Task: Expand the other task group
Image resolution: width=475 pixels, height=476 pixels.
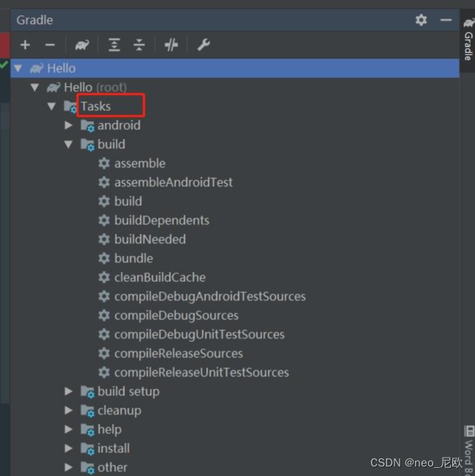Action: [x=69, y=467]
